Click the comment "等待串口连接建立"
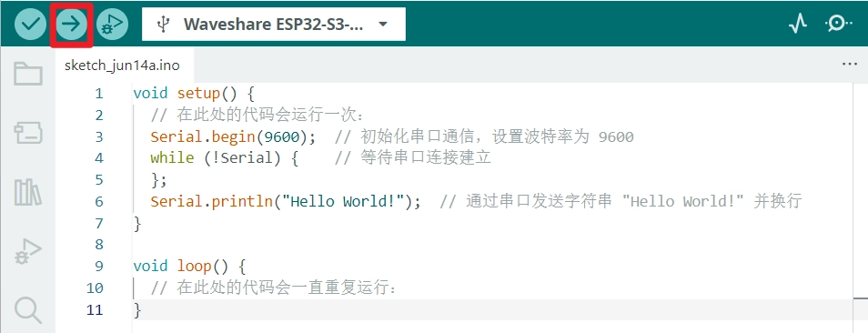Image resolution: width=868 pixels, height=333 pixels. (x=426, y=158)
